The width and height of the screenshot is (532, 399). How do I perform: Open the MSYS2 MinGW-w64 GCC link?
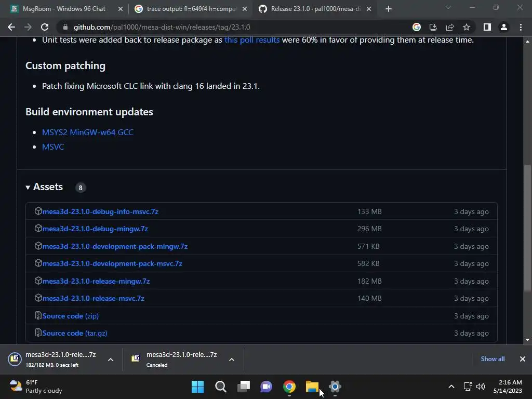87,132
